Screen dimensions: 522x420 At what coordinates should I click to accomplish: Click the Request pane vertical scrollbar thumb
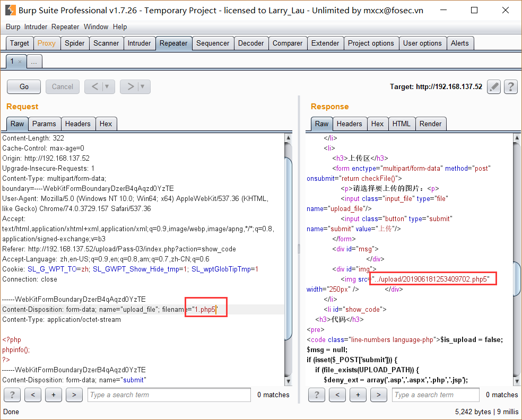click(x=288, y=249)
